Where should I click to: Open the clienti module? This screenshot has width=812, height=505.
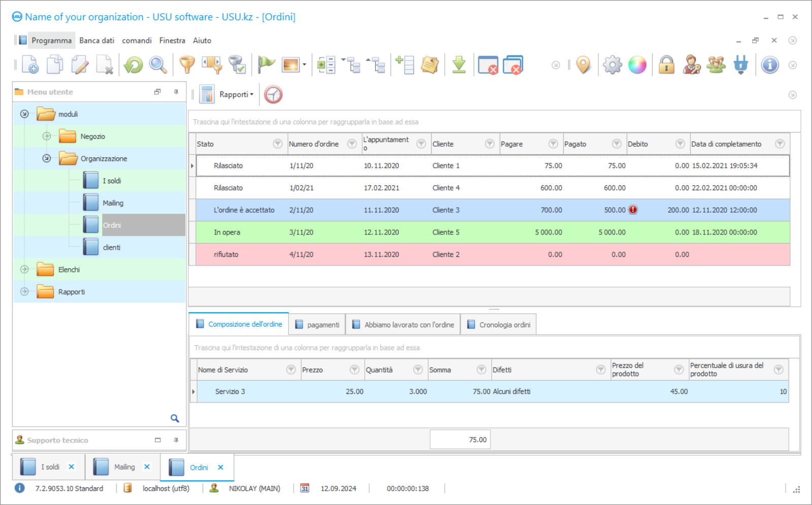click(x=112, y=248)
